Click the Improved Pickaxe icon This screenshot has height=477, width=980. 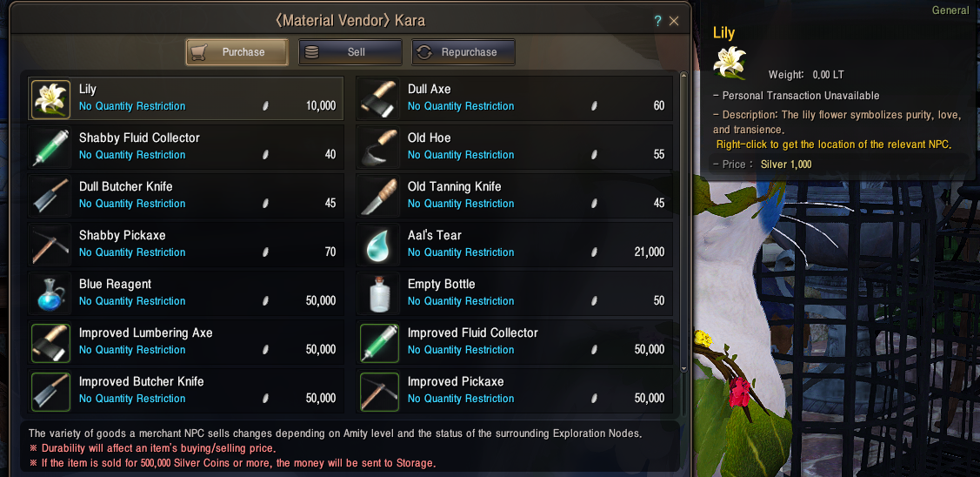379,391
